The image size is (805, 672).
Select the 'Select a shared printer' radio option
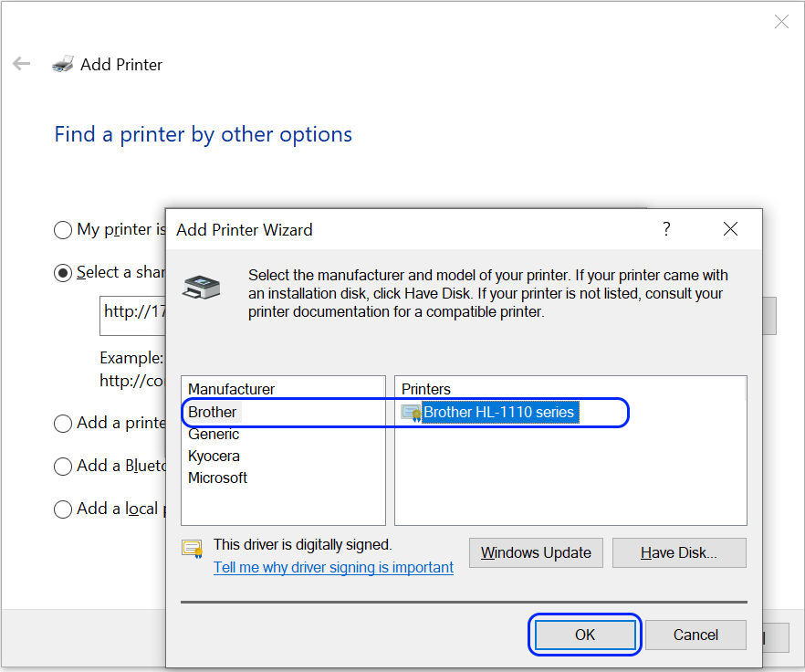(x=63, y=273)
